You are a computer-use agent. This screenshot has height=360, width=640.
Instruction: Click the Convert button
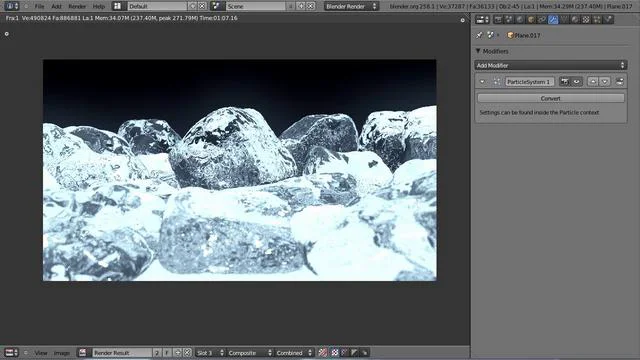click(x=551, y=98)
